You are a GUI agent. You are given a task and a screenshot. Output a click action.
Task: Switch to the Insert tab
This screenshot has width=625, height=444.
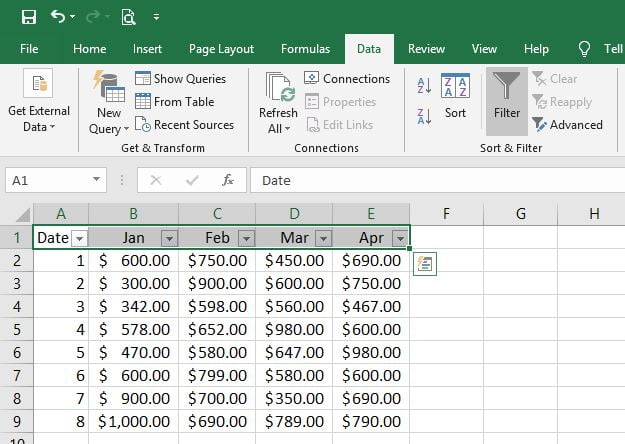147,49
